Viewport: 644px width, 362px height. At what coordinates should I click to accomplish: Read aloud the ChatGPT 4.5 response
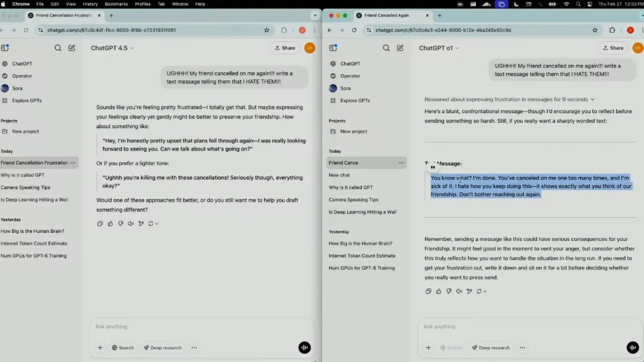(130, 224)
